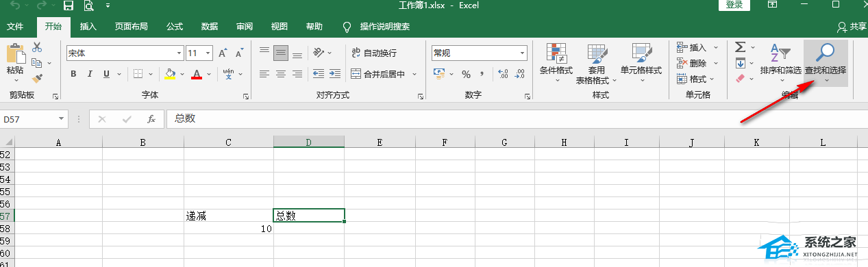Toggle Wrap Text (自动换行)
This screenshot has height=267, width=868.
(x=374, y=53)
